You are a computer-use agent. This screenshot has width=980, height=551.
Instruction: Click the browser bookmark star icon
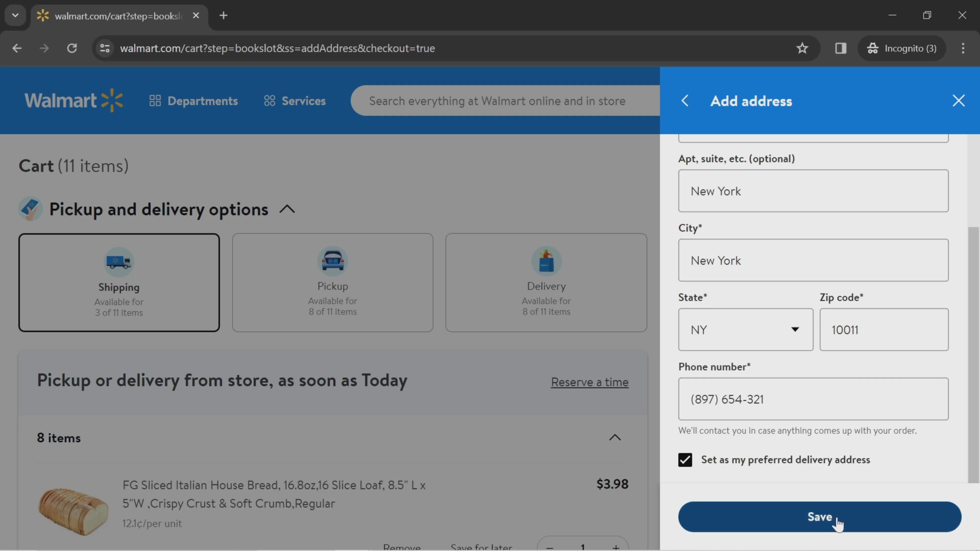click(x=802, y=48)
